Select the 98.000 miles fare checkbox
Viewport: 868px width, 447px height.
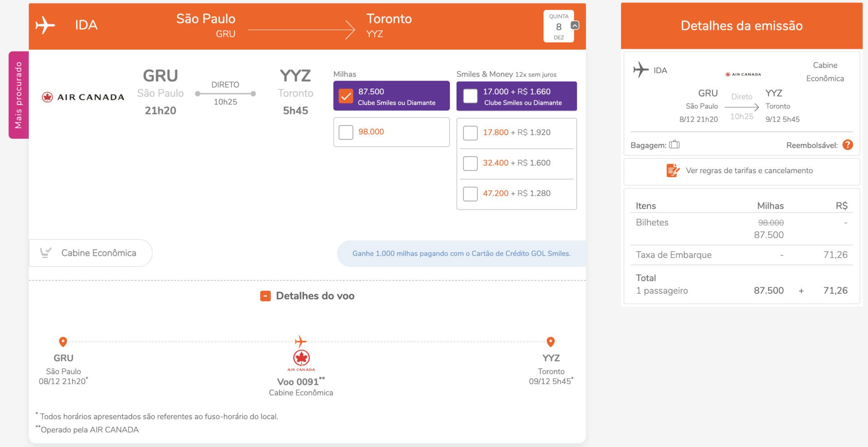[346, 132]
